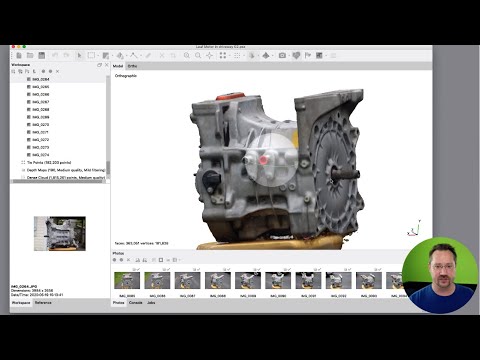Toggle the tiled model view button
480x360 pixels.
(266, 55)
